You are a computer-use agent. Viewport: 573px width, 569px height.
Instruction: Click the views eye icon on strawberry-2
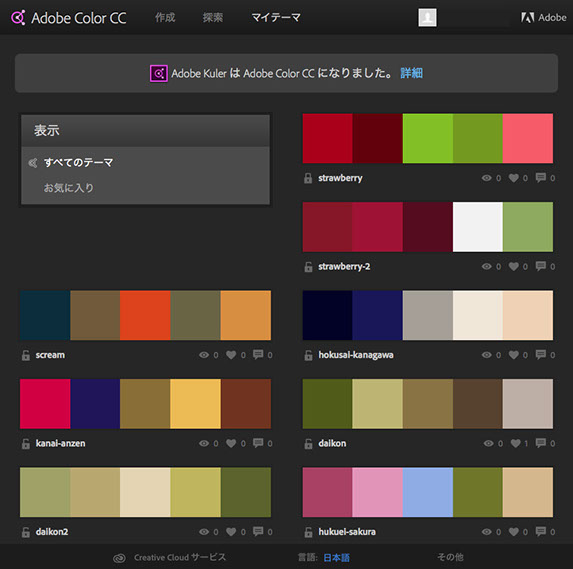486,266
